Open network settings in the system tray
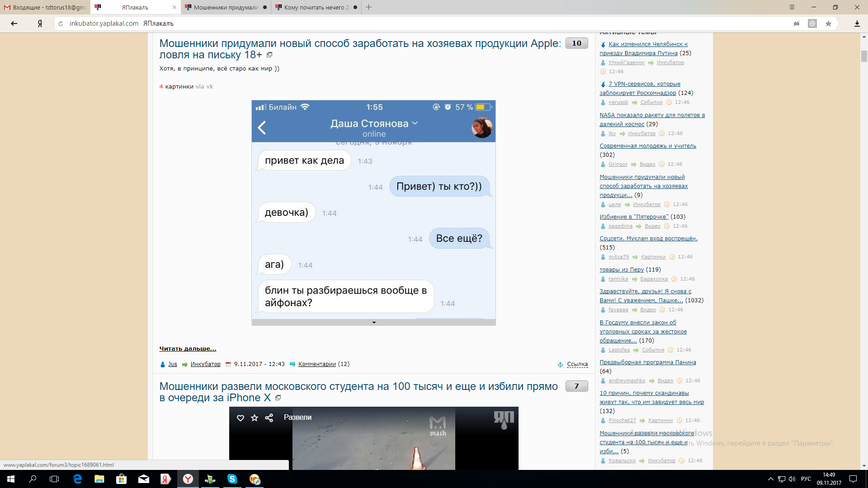Viewport: 868px width, 488px height. (781, 479)
